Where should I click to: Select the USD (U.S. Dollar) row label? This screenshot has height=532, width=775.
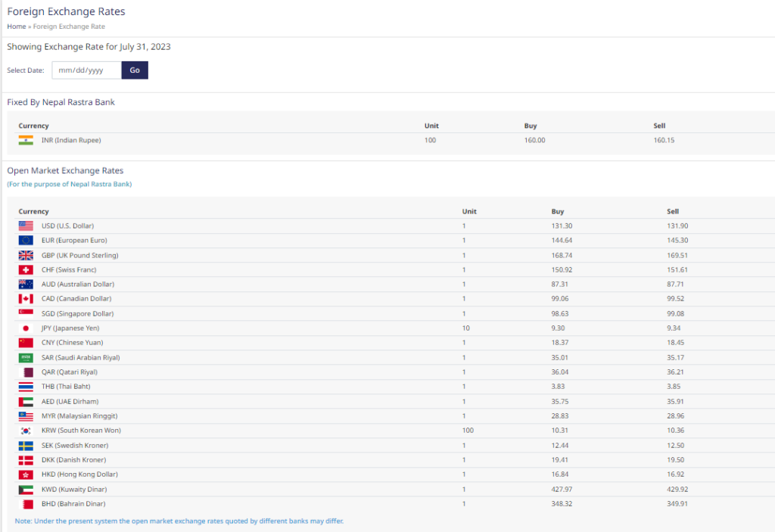coord(67,226)
